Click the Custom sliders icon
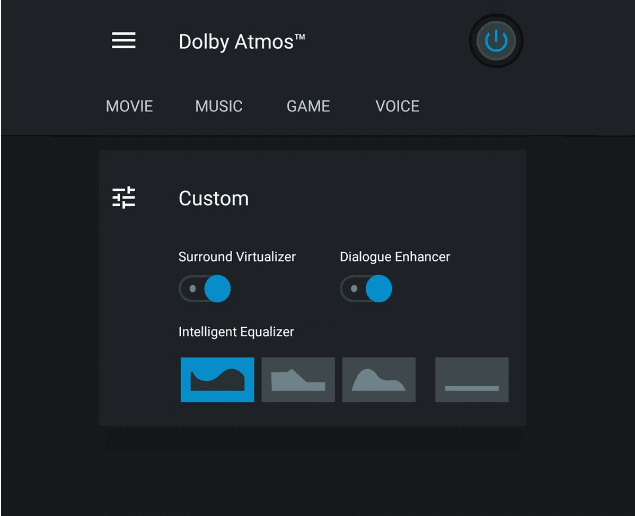635x516 pixels. (x=124, y=198)
